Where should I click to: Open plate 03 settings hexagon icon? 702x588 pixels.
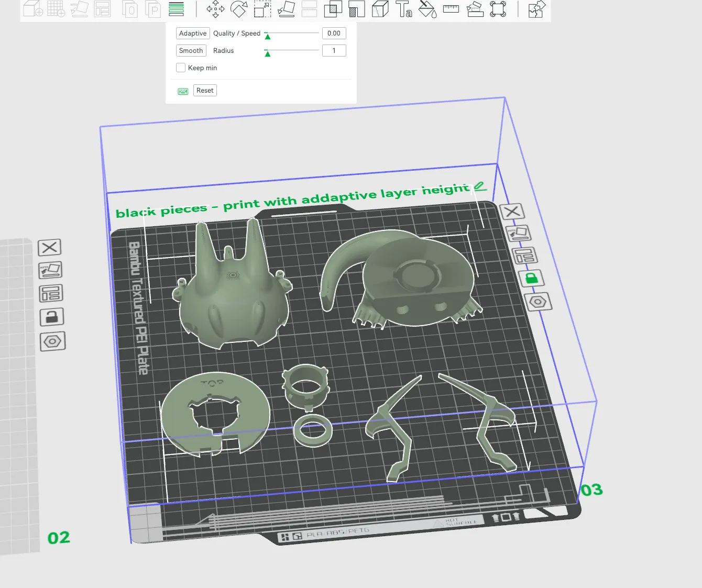[x=538, y=302]
